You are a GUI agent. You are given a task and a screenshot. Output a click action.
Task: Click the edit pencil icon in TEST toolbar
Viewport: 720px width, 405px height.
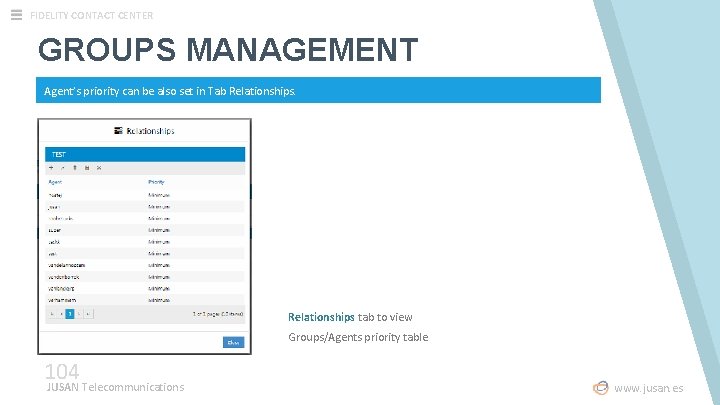point(63,168)
